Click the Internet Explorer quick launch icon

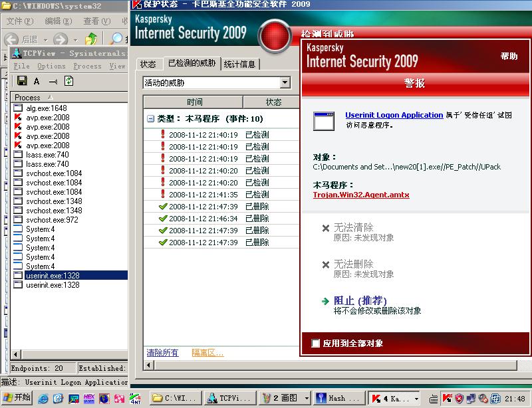43,398
